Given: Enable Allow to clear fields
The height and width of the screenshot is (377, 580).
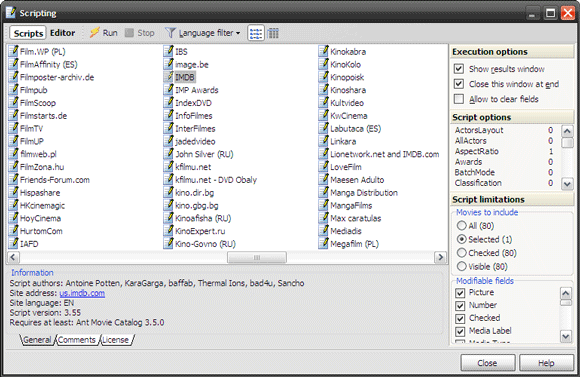Looking at the screenshot, I should pyautogui.click(x=459, y=99).
